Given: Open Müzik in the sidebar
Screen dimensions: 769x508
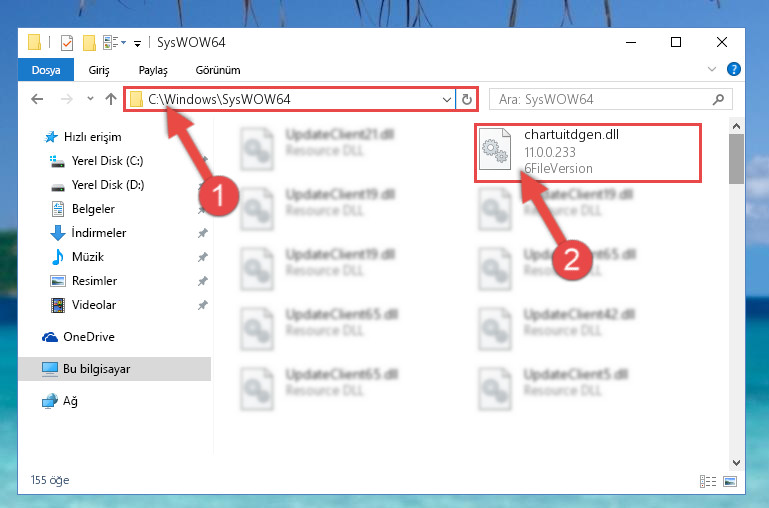Looking at the screenshot, I should [77, 257].
